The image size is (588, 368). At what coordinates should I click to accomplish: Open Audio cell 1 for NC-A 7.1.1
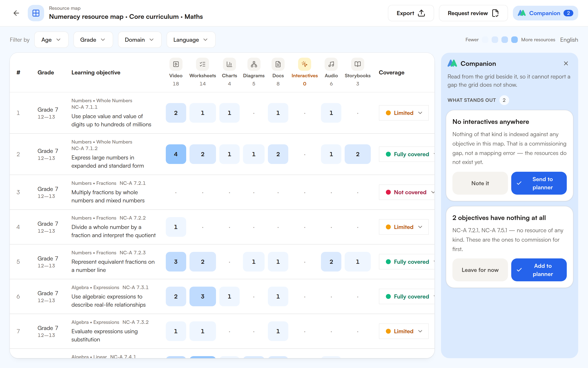pos(331,113)
